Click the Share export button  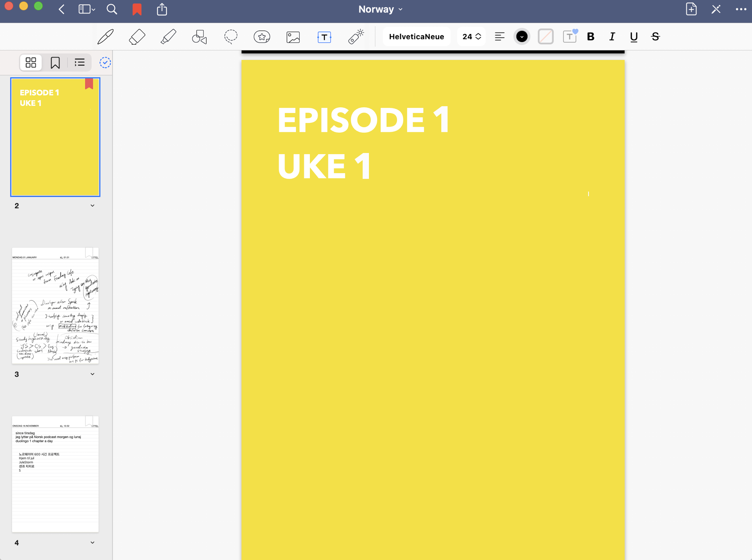pos(162,9)
